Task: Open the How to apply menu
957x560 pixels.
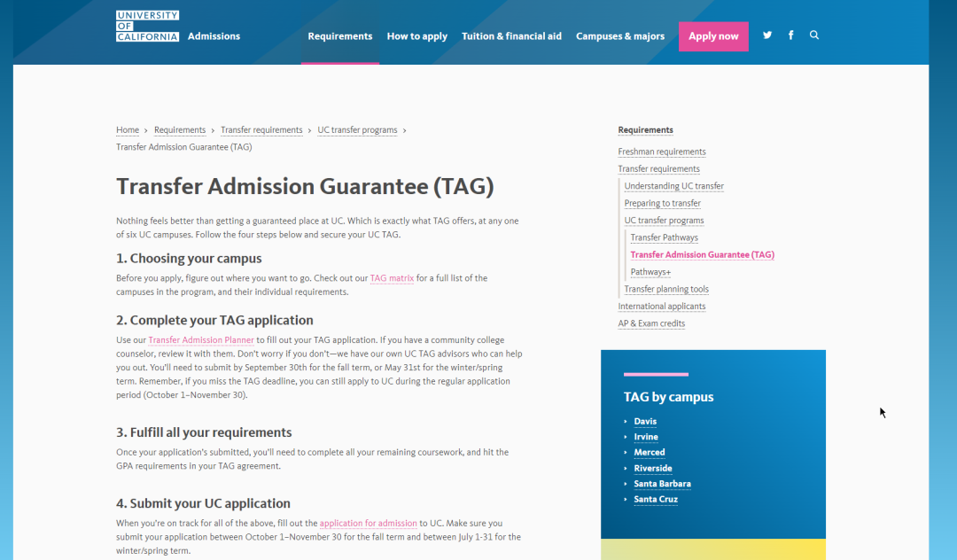Action: (416, 36)
